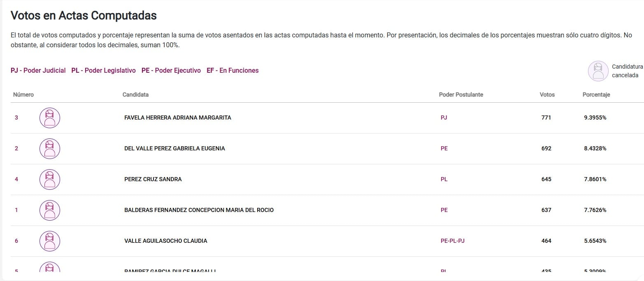Click avatar icon for Balderas Fernandez row
This screenshot has width=644, height=281.
[x=50, y=210]
